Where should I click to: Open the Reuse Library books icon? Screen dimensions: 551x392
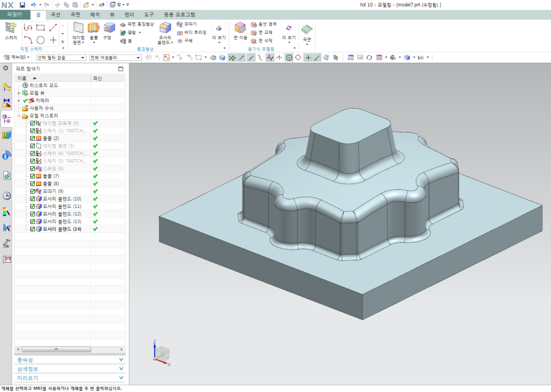pos(6,135)
